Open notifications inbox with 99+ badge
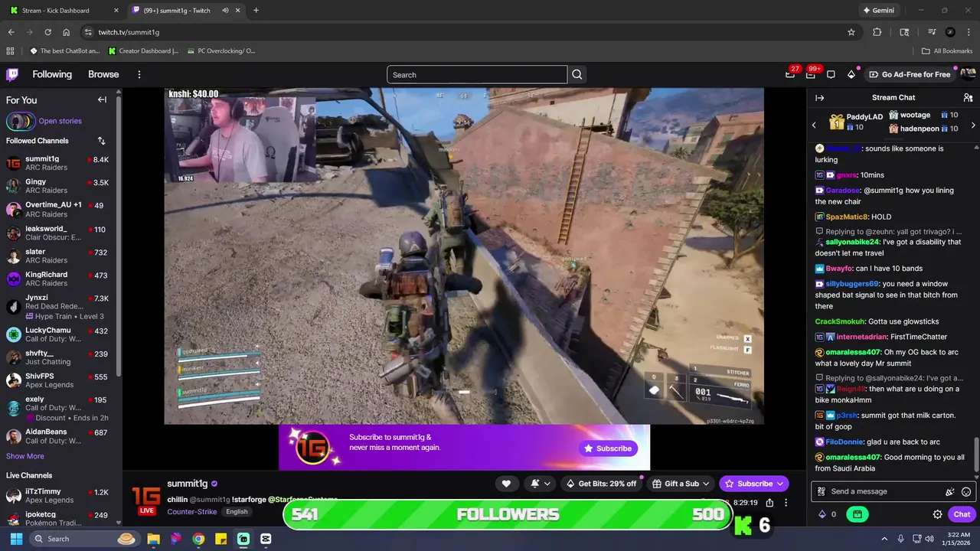 (811, 74)
